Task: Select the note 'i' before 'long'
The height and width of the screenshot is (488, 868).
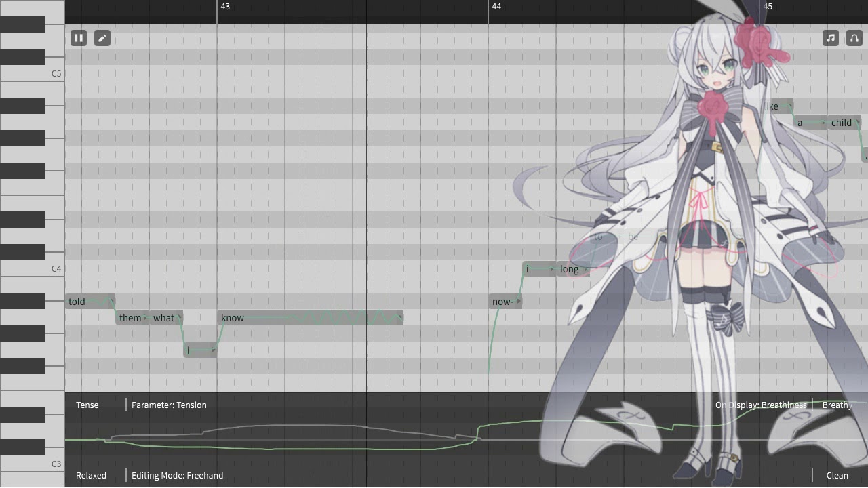Action: (x=539, y=269)
